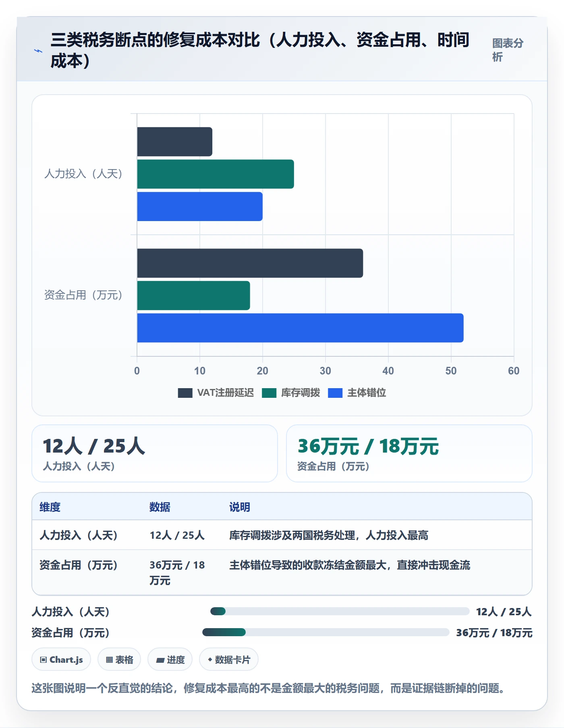564x728 pixels.
Task: Click the blue 主体错位 bar under 资金占用
Action: pos(301,328)
